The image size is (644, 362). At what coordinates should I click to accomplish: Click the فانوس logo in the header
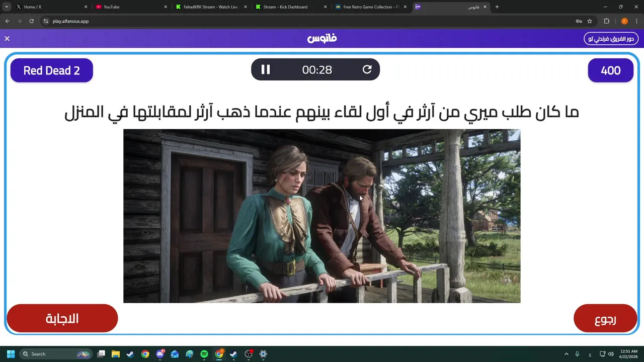(322, 38)
